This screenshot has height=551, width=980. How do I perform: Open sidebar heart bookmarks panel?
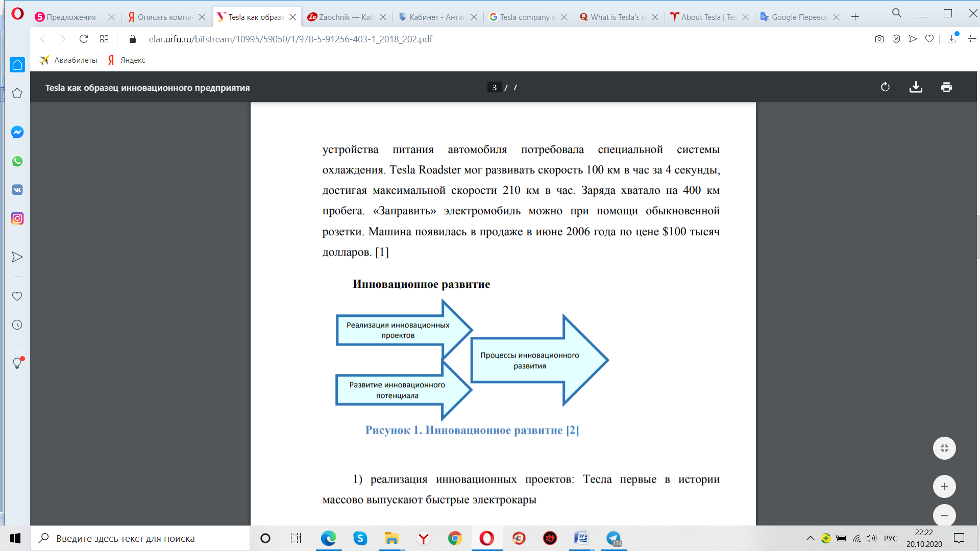[x=17, y=296]
